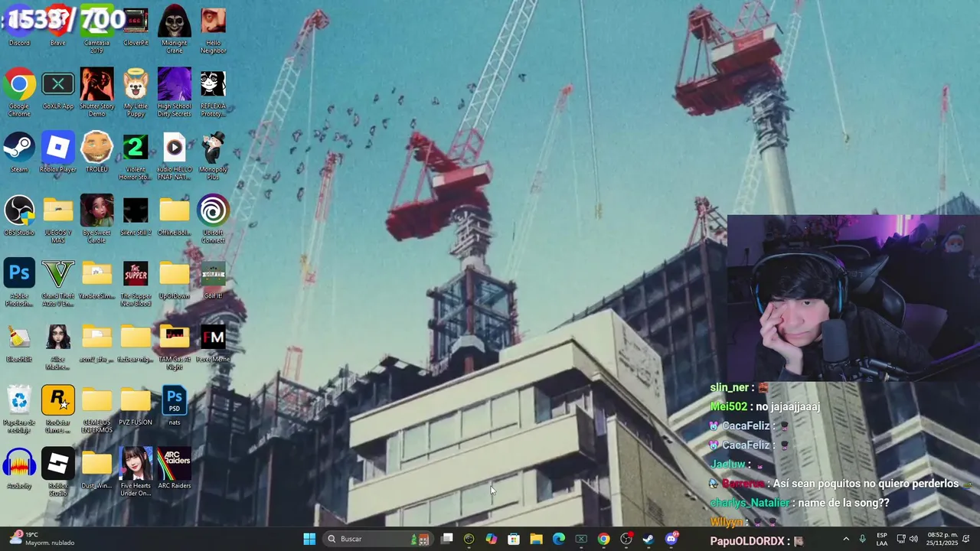Open Microsoft Edge from the taskbar
The image size is (980, 551).
pos(559,539)
